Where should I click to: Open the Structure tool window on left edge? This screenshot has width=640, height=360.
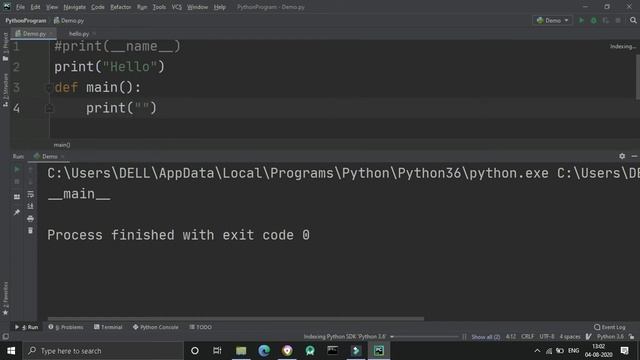(x=5, y=90)
